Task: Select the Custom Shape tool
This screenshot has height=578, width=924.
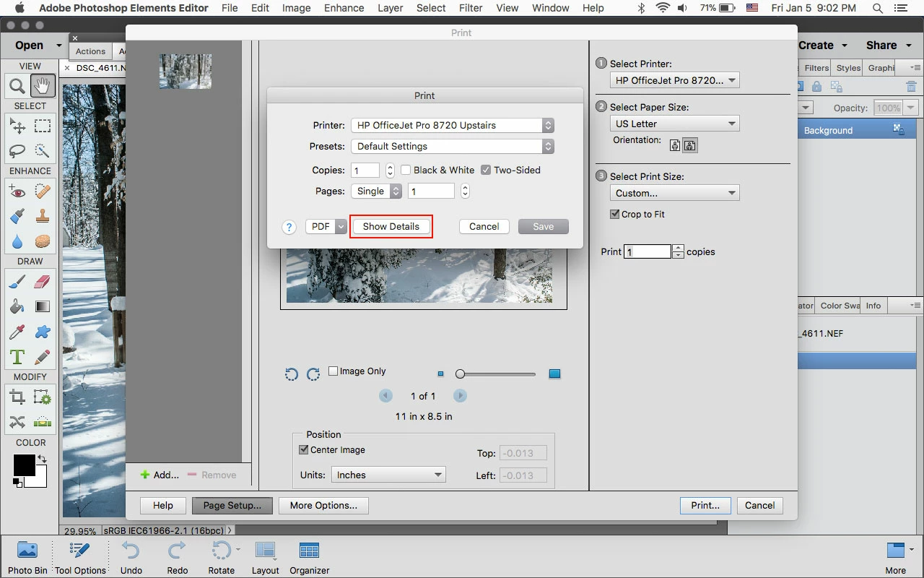Action: [x=43, y=332]
